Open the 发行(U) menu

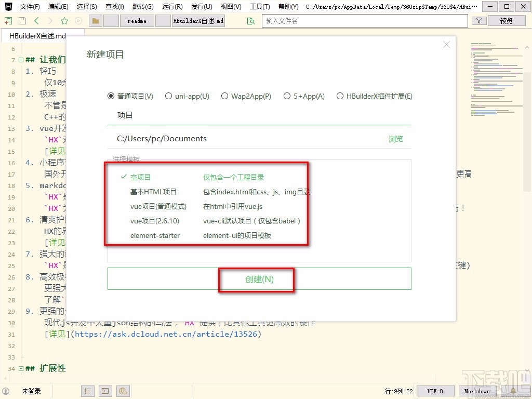coord(202,6)
